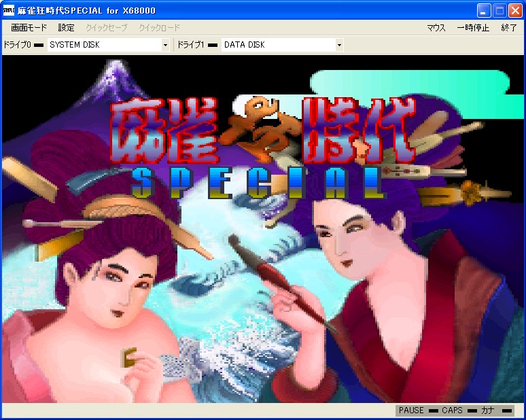The width and height of the screenshot is (526, 420).
Task: Click 一時停止 to pause emulation
Action: (473, 27)
